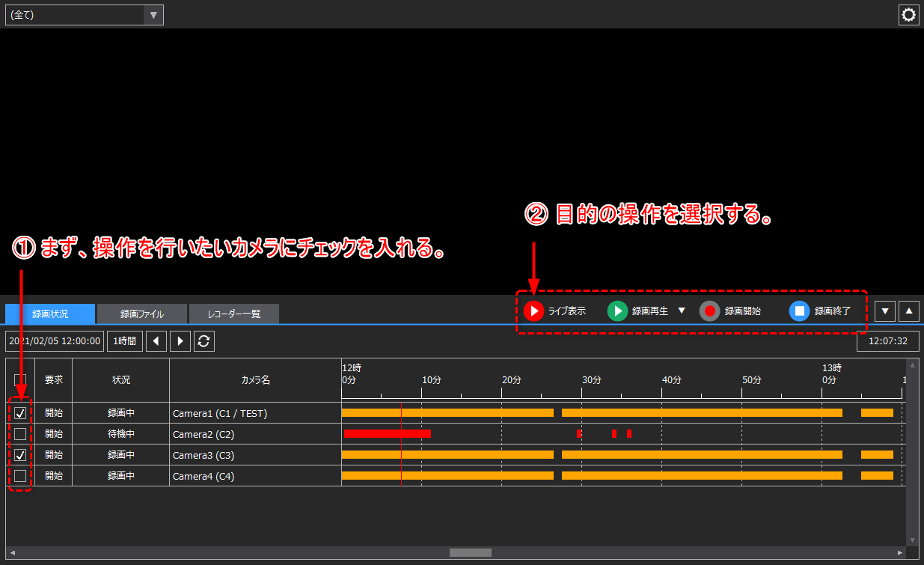Select the green 録画再生 playback icon
The width and height of the screenshot is (924, 565).
tap(617, 311)
